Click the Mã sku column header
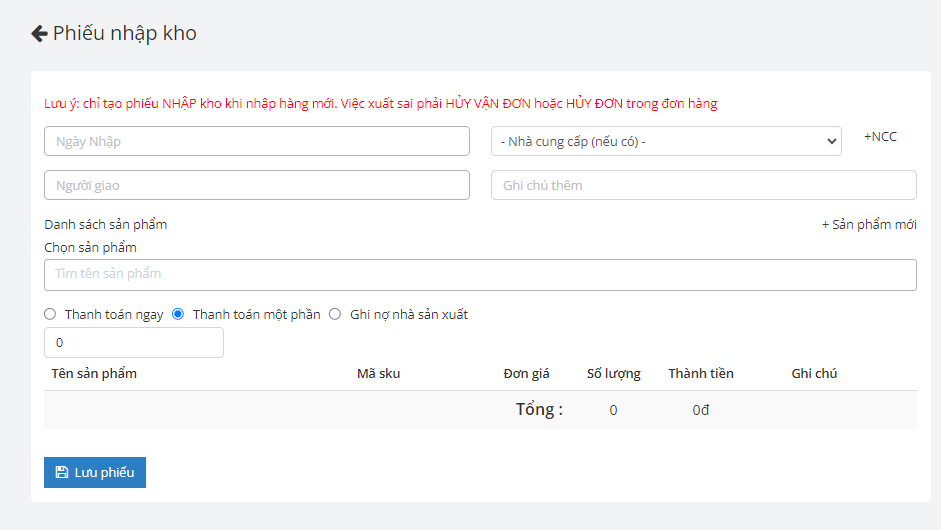 tap(378, 373)
